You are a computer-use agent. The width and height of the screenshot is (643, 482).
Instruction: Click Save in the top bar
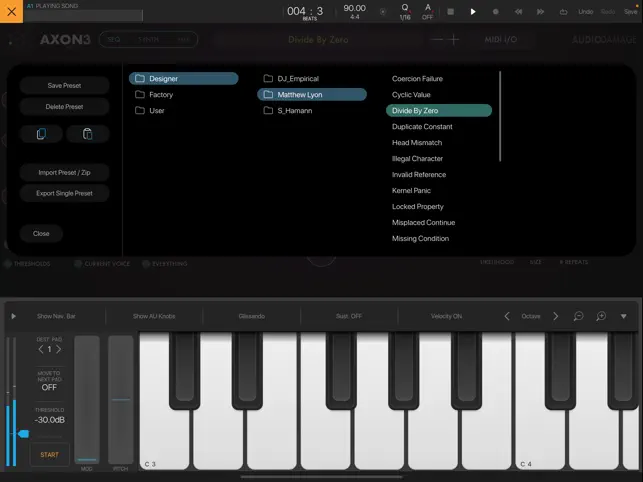pos(631,11)
